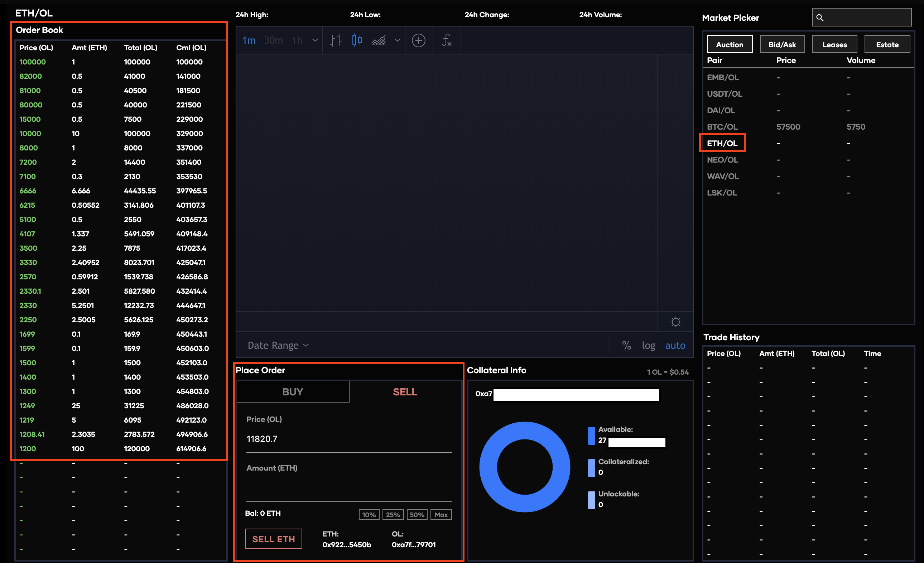The image size is (924, 563).
Task: Open the fx Indicators menu
Action: tap(446, 40)
